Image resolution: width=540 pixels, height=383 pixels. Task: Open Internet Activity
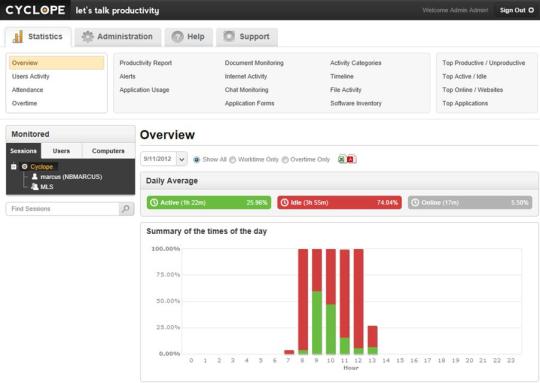tap(246, 76)
